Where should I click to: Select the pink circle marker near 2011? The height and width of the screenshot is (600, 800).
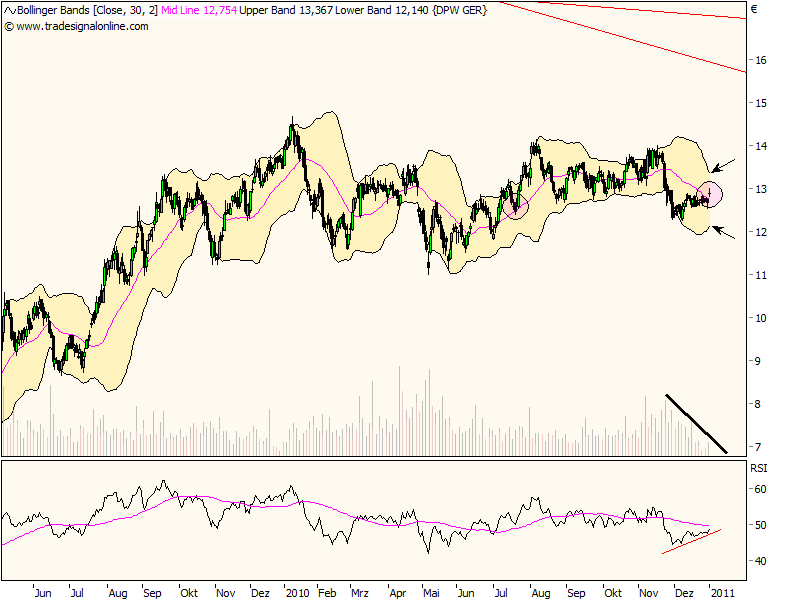click(x=709, y=193)
